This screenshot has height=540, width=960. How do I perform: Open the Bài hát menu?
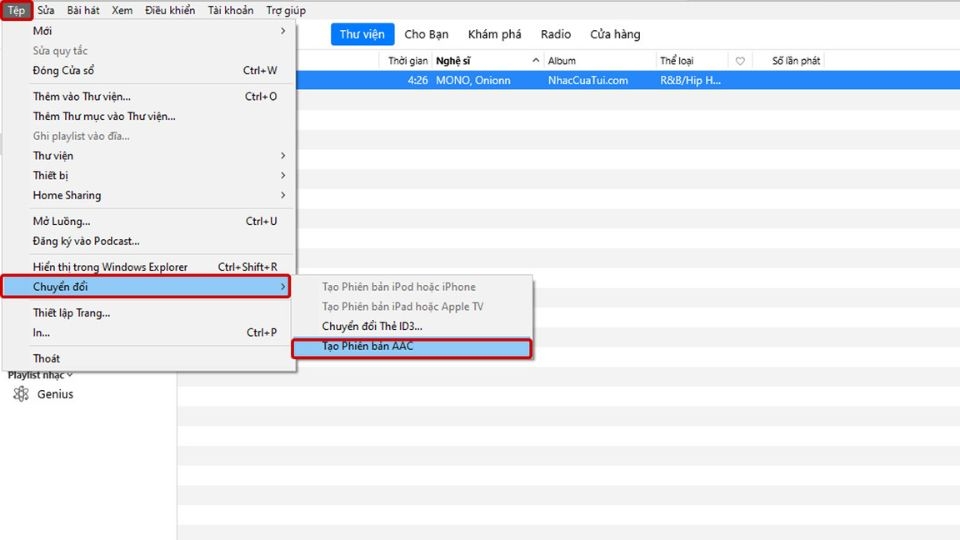point(83,10)
